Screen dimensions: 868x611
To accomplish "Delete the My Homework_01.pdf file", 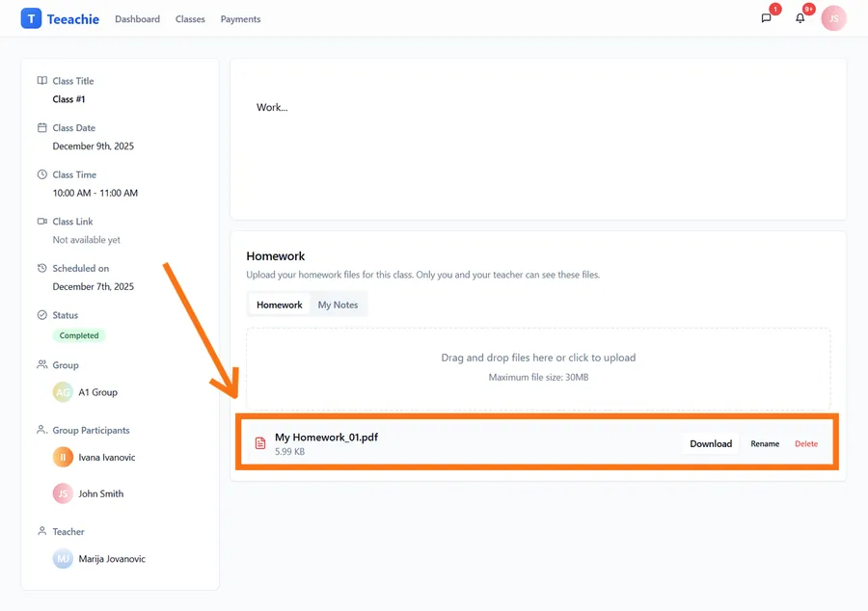I will click(806, 444).
